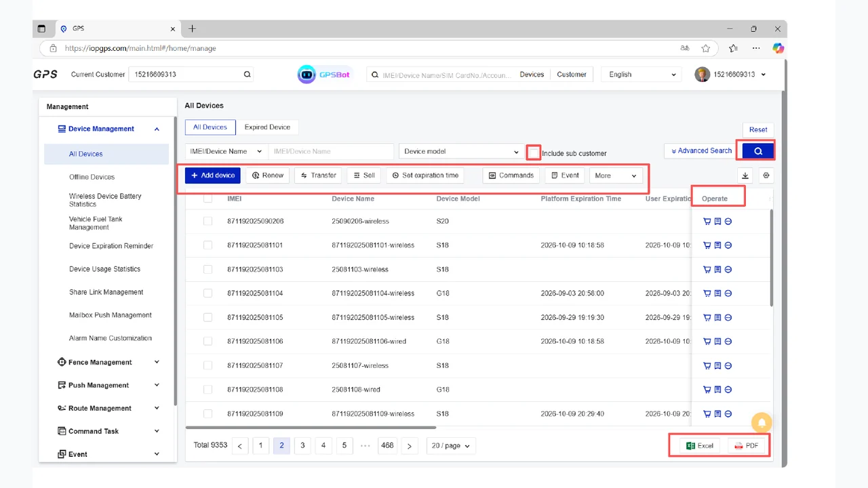Open the account menu arrow beside 15216609313

click(x=764, y=75)
